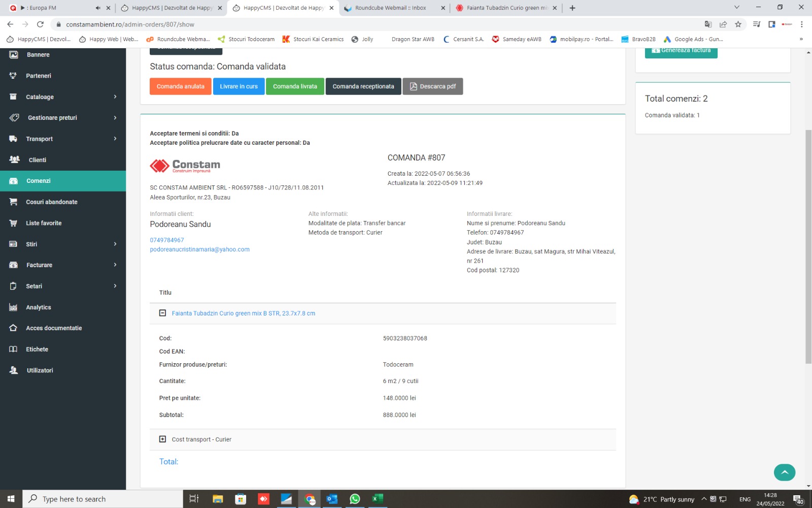The height and width of the screenshot is (508, 812).
Task: Expand the Gestionare preturi submenu arrow
Action: coord(115,118)
